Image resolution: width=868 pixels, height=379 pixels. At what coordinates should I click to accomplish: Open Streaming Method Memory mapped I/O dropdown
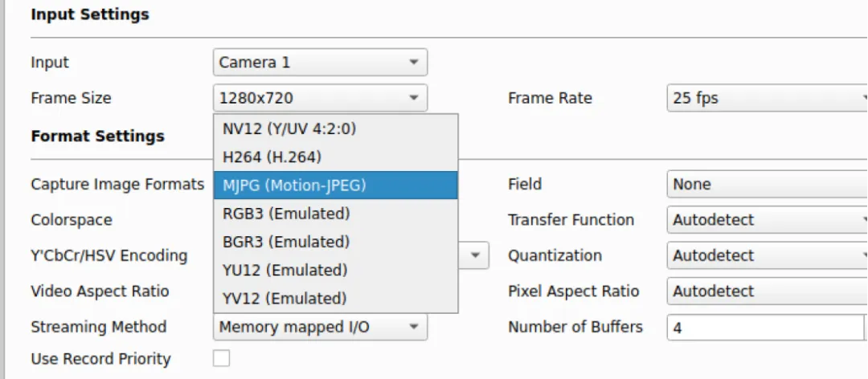[320, 327]
